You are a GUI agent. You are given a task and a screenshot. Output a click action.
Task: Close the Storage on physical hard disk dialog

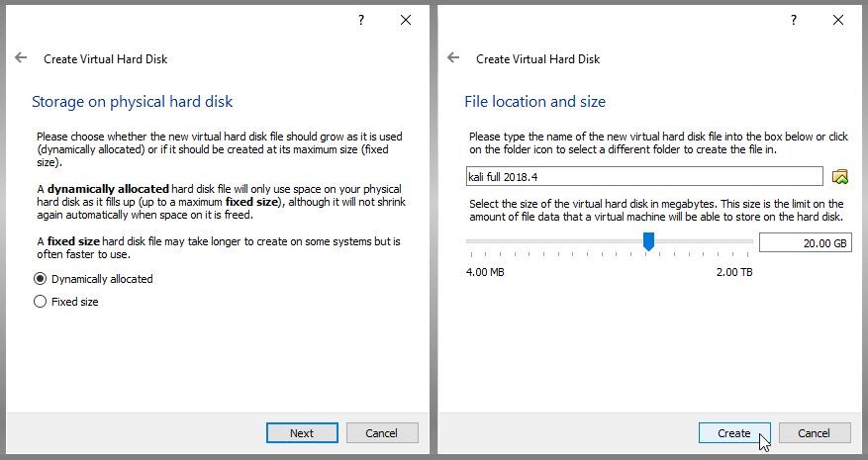(x=406, y=20)
